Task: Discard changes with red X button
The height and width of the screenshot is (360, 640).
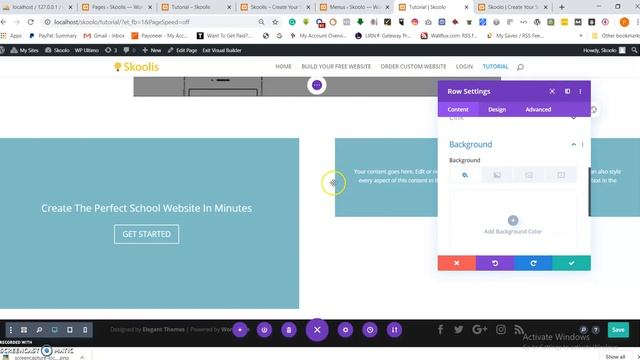Action: coord(457,263)
